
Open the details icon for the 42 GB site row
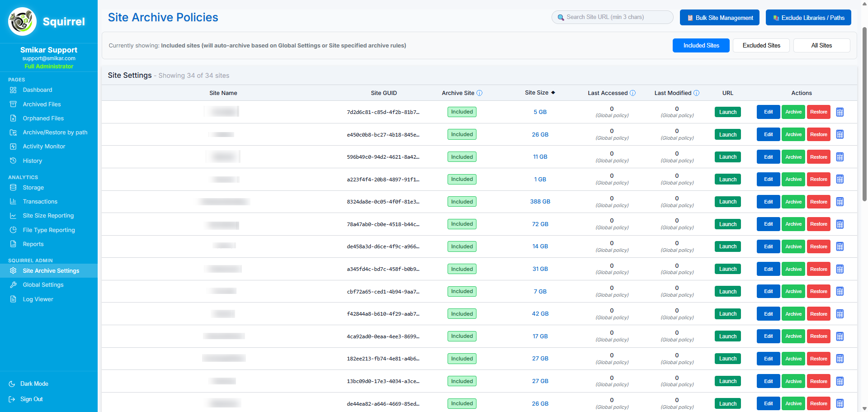click(840, 314)
